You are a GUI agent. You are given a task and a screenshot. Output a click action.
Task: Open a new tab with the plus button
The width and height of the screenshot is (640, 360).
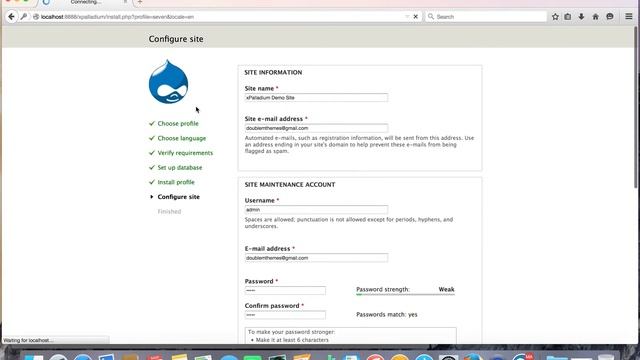point(140,2)
